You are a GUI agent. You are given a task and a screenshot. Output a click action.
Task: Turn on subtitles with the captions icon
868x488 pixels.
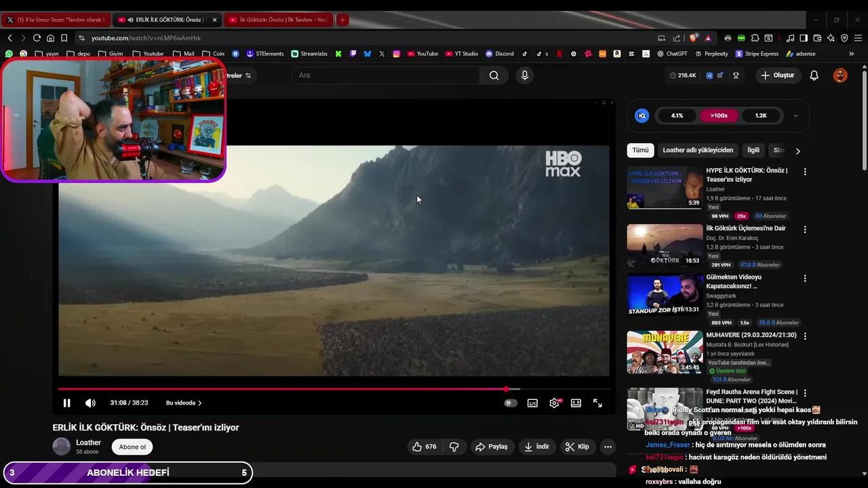click(x=532, y=403)
